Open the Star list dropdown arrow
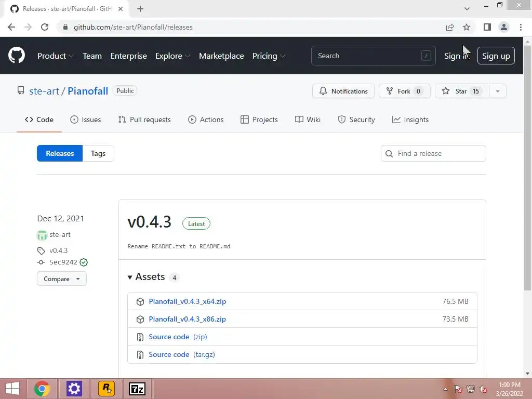Image resolution: width=532 pixels, height=399 pixels. point(497,91)
